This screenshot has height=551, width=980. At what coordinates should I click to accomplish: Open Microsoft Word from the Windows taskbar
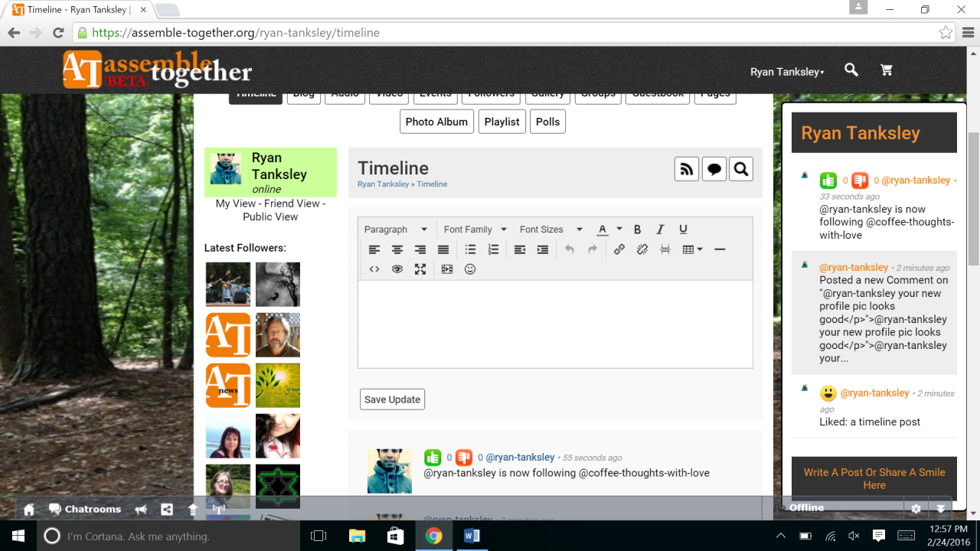point(472,536)
